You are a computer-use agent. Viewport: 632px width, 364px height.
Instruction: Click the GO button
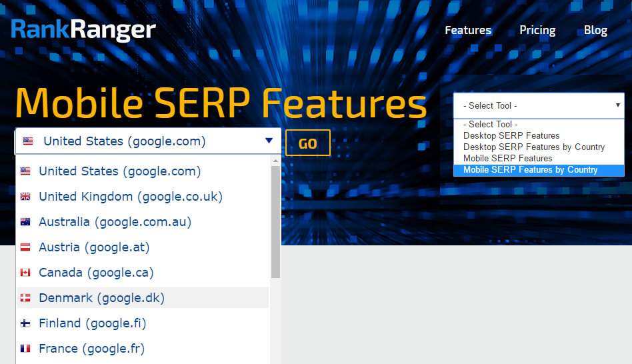(308, 143)
